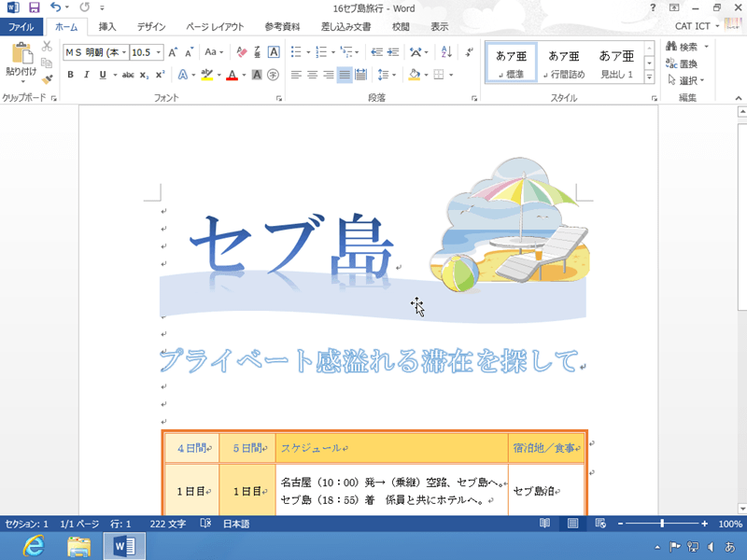Select the Text Effects (A with glow) icon
Viewport: 747px width, 560px height.
coord(182,73)
